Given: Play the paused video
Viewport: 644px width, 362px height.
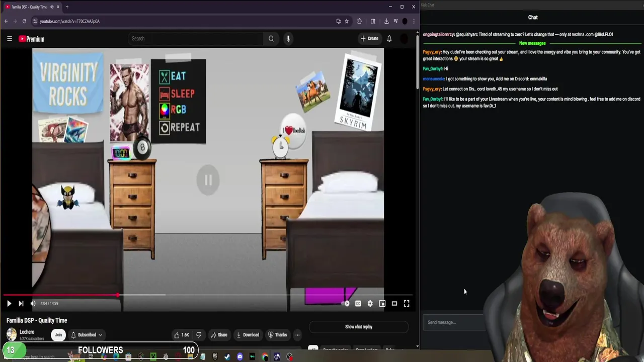Looking at the screenshot, I should coord(9,303).
